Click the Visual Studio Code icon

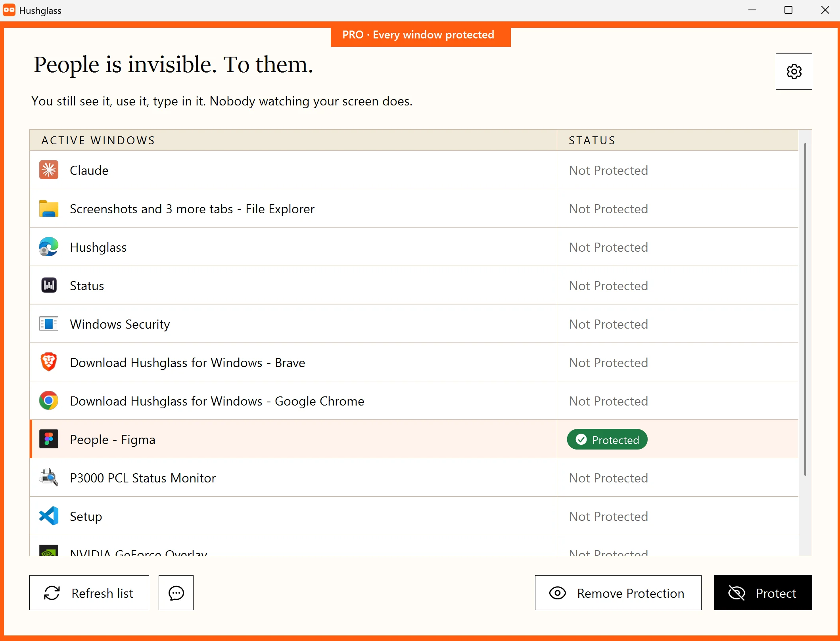coord(49,516)
